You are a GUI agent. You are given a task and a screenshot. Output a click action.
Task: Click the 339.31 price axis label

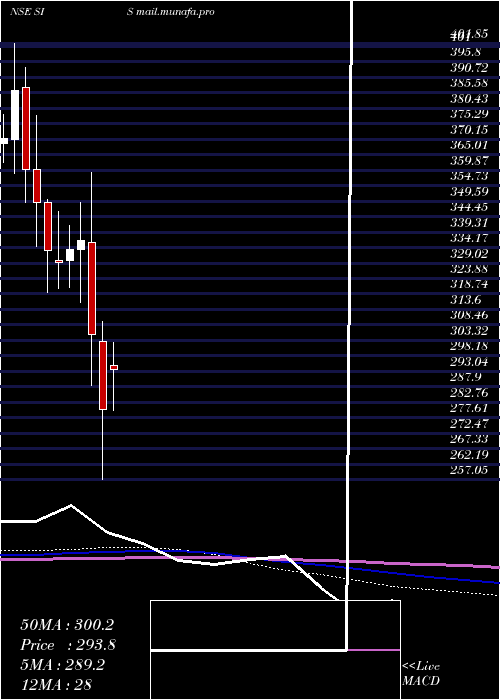[470, 222]
